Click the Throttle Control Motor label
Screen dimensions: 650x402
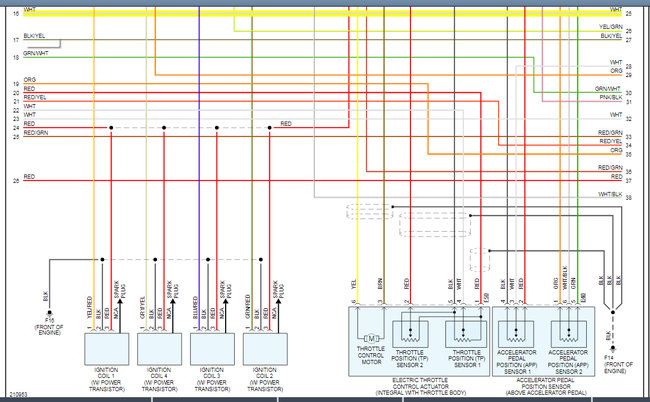click(x=371, y=355)
